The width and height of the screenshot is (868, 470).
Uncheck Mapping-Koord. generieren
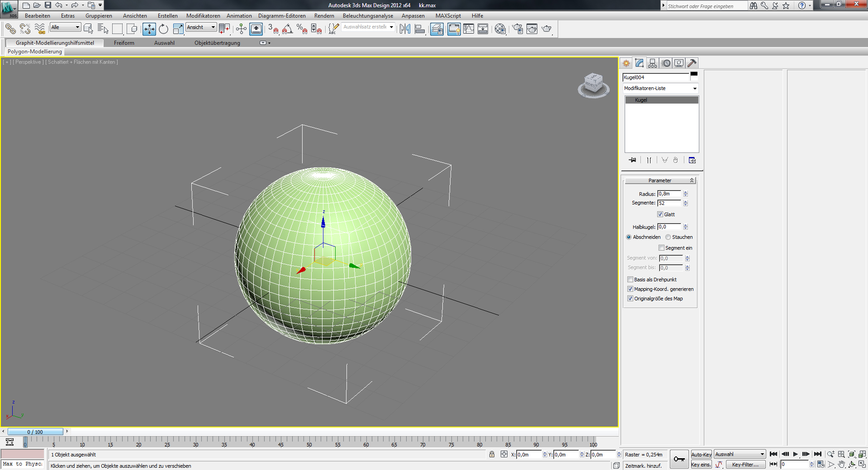tap(630, 289)
